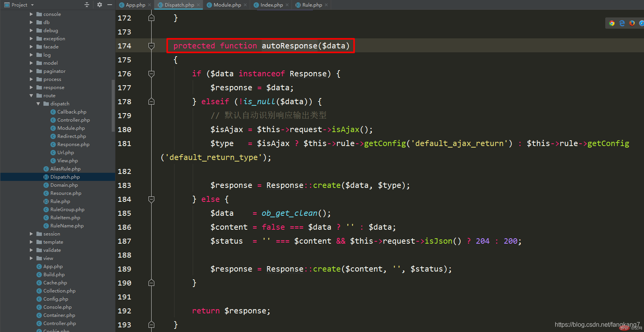This screenshot has height=332, width=644.
Task: Expand the paginator folder
Action: pos(31,71)
